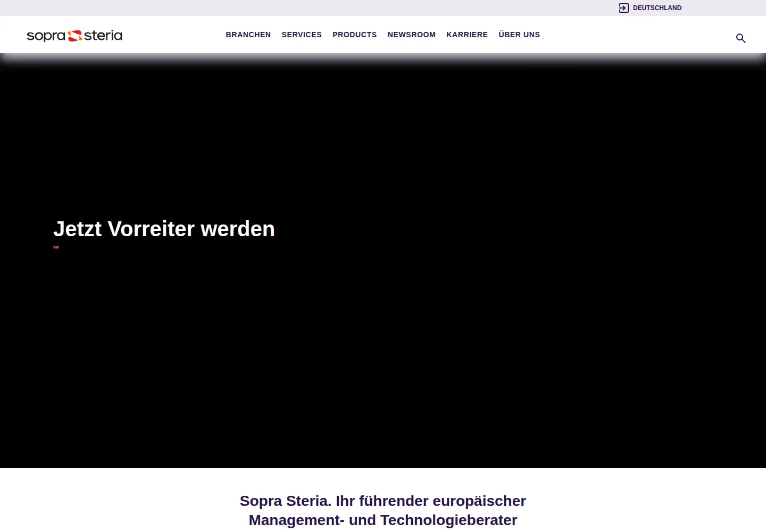This screenshot has height=532, width=766.
Task: Click the 'Sopra Steria. Ihr führender europäischer' heading
Action: [x=383, y=501]
